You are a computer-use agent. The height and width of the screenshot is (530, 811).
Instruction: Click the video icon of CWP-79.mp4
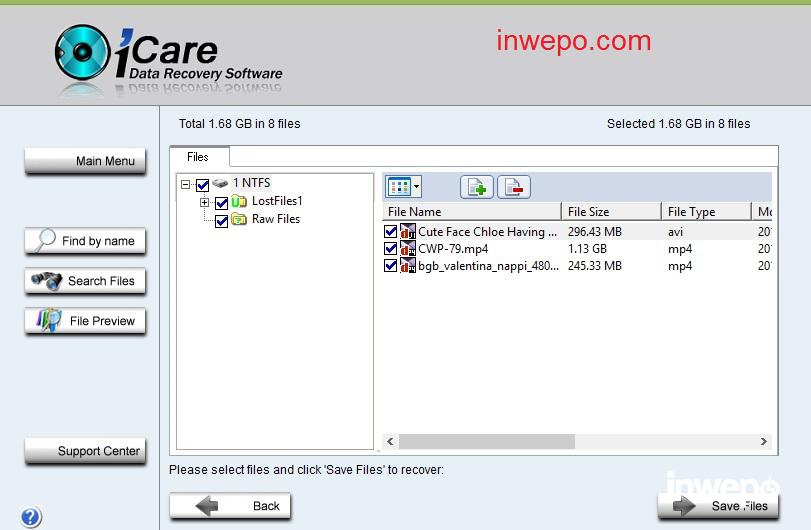(408, 249)
